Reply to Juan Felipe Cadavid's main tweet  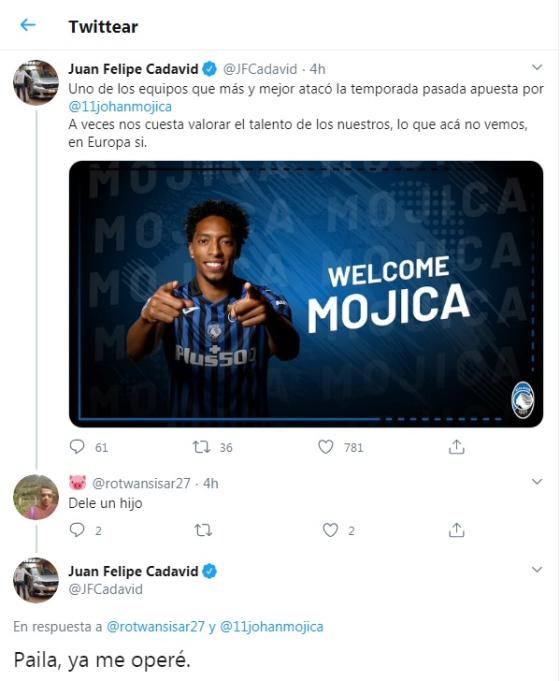pyautogui.click(x=77, y=446)
